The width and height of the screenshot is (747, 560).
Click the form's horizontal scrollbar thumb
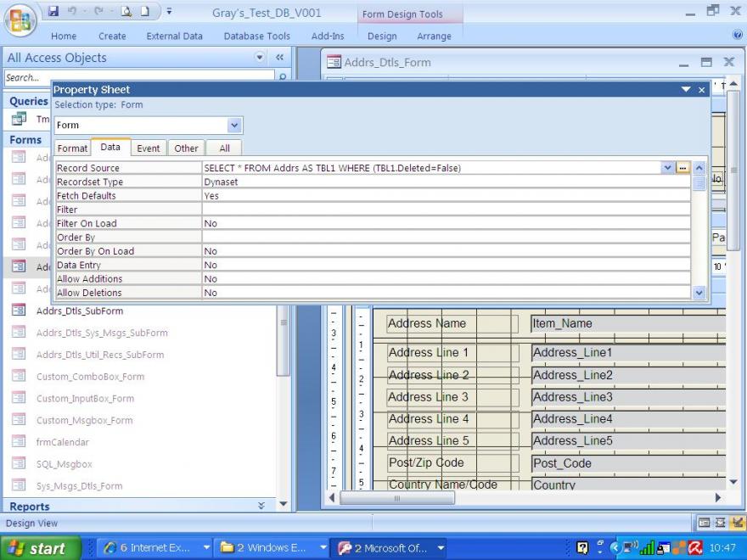pos(397,497)
